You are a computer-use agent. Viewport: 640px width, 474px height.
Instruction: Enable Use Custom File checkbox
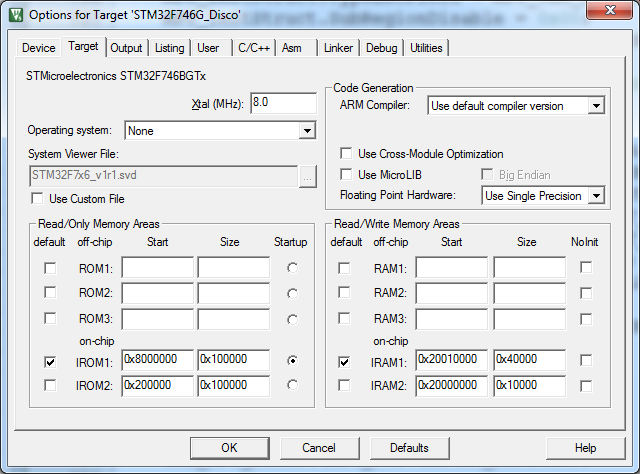point(37,199)
